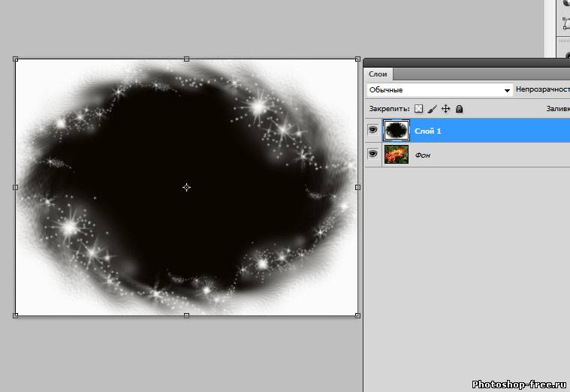The image size is (570, 392).
Task: Click the top-center transform handle
Action: coord(186,59)
